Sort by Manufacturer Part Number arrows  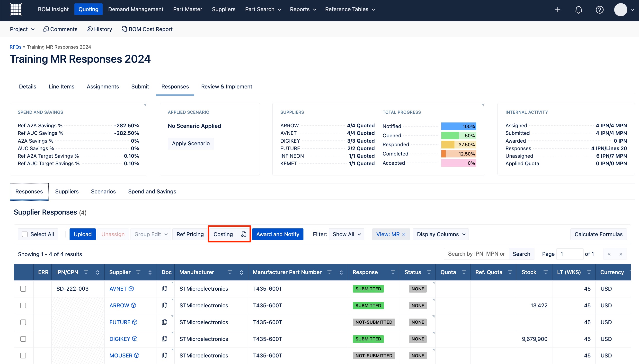(341, 272)
